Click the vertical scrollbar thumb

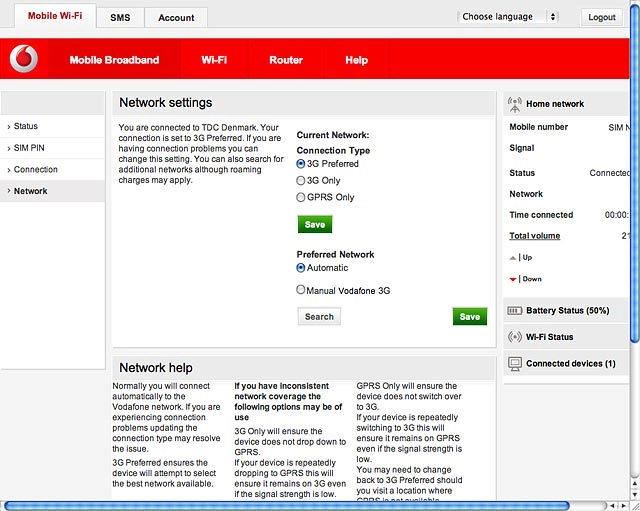click(635, 173)
